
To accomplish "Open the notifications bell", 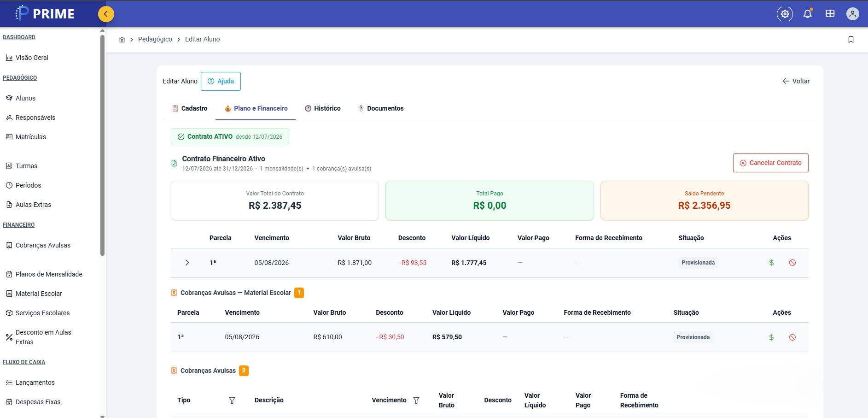I will pyautogui.click(x=808, y=14).
